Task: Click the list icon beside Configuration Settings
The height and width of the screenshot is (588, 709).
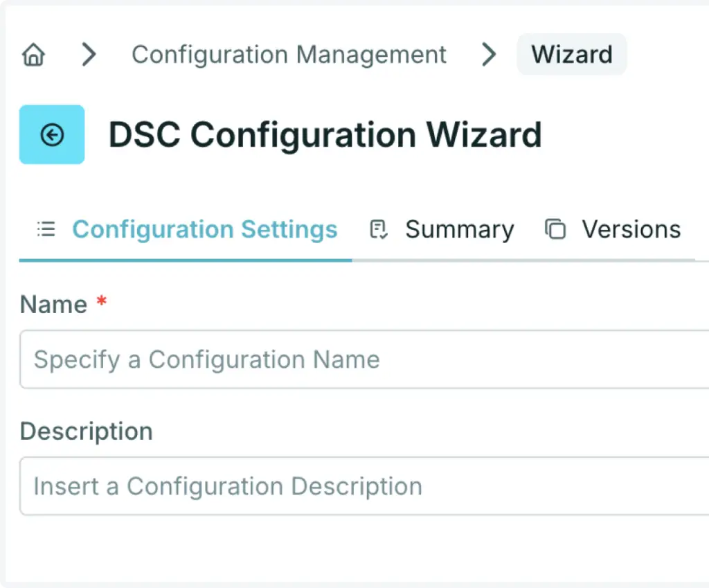Action: pos(46,229)
